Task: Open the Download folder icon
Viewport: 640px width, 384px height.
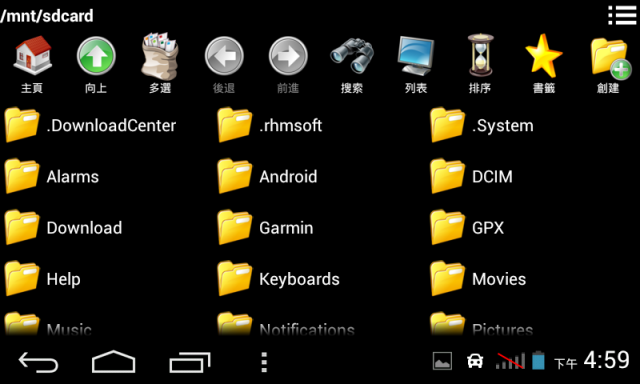Action: pyautogui.click(x=22, y=227)
